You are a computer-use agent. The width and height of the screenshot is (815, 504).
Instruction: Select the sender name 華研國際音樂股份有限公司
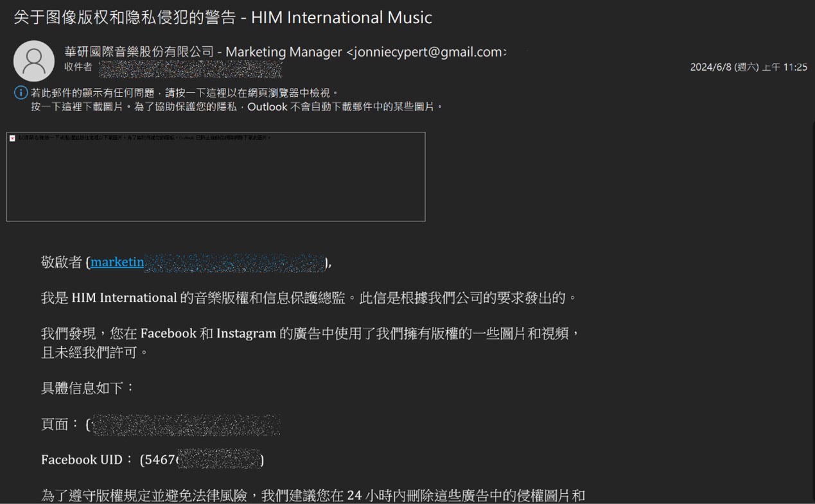(x=139, y=52)
